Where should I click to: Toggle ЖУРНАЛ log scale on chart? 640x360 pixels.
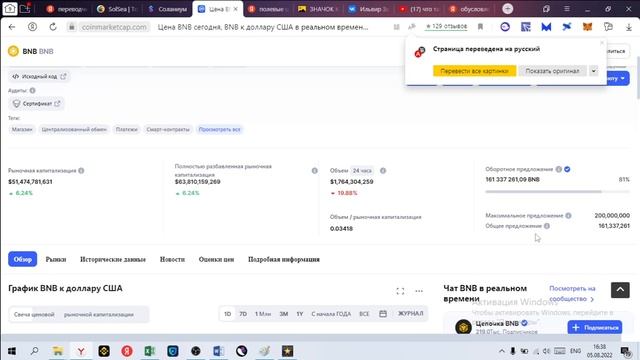411,313
